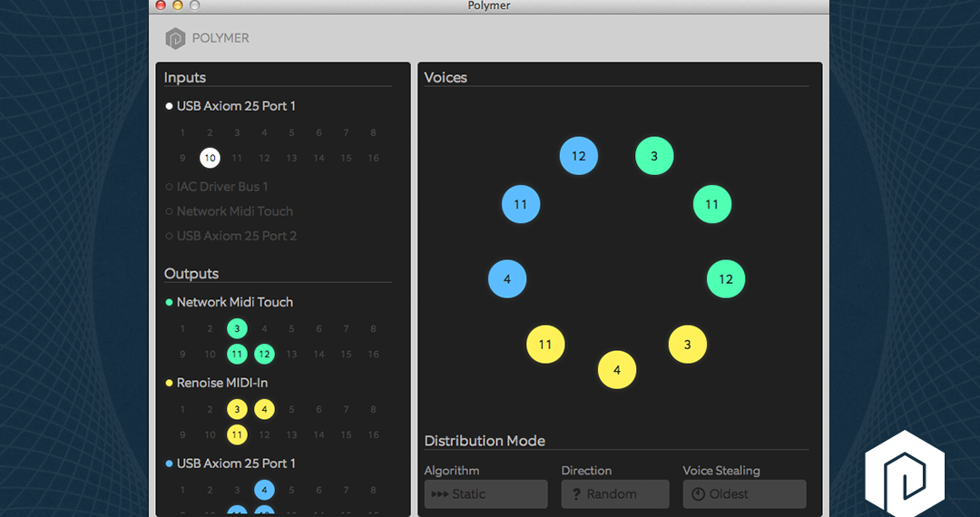Disable input channel 10 on USB Axiom
Viewport: 980px width, 517px height.
tap(210, 158)
